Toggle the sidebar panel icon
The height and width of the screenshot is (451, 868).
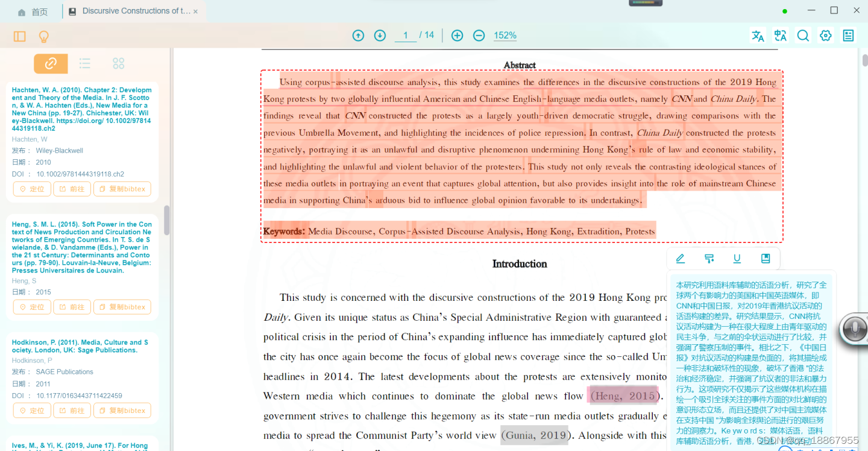(20, 36)
